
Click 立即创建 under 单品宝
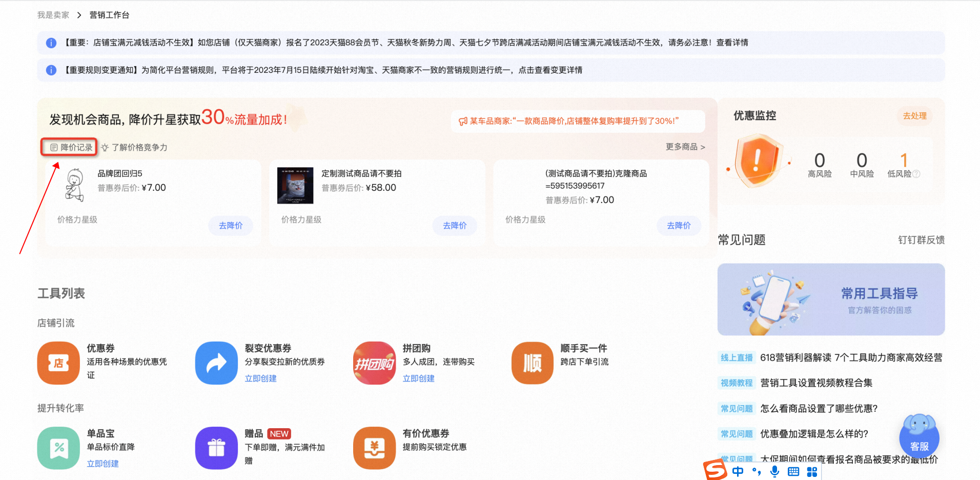103,464
